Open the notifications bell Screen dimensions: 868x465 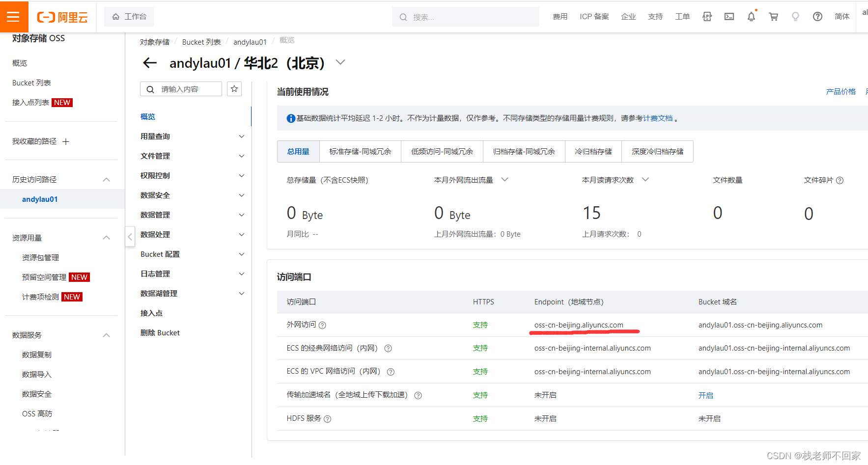coord(751,17)
